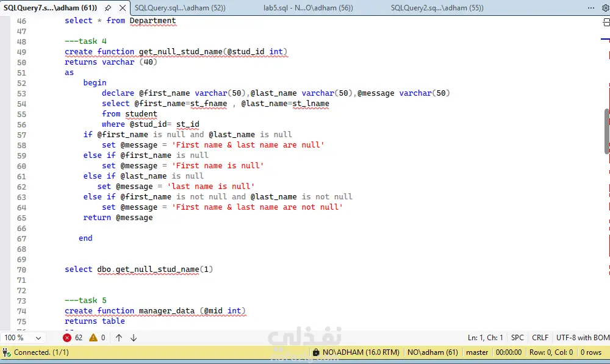Click line number 70 in the gutter
The image size is (610, 364).
[21, 270]
